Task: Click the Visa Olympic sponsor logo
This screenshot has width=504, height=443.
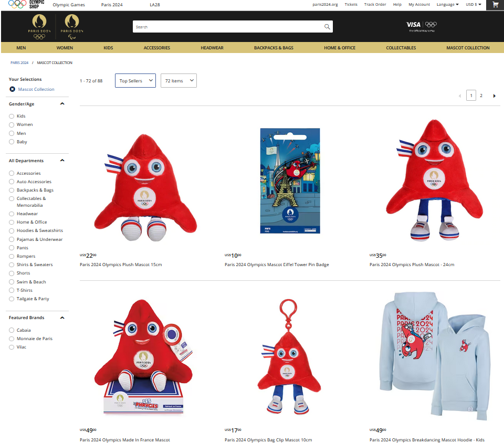Action: (x=422, y=26)
